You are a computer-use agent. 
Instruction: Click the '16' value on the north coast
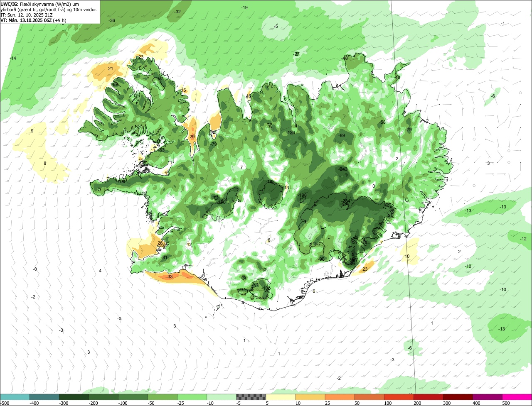pos(249,96)
